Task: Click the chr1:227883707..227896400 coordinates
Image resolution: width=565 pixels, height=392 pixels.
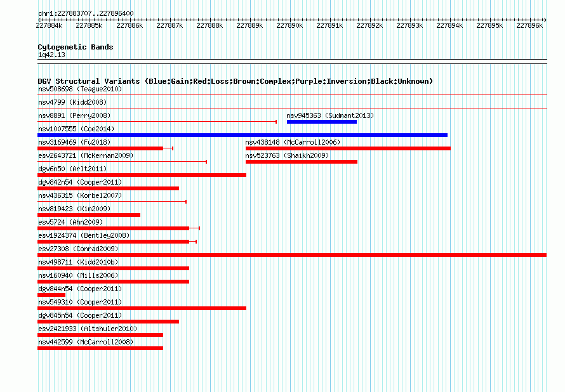Action: click(86, 13)
